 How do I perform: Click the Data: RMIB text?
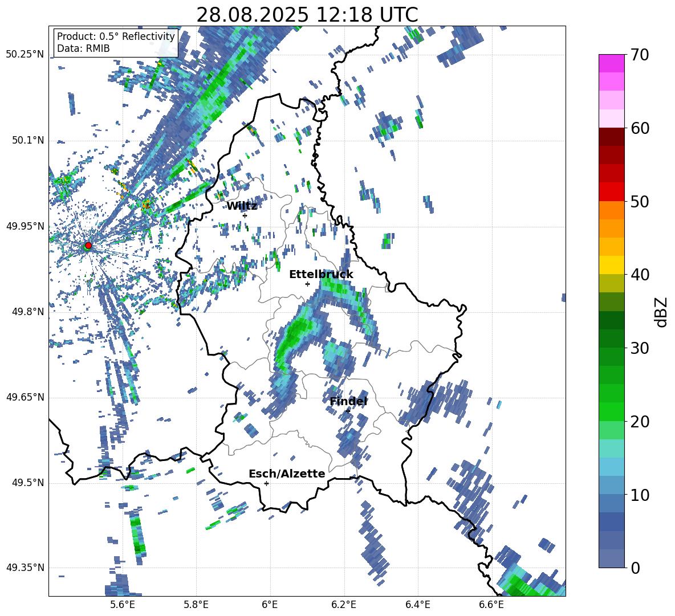tap(83, 48)
